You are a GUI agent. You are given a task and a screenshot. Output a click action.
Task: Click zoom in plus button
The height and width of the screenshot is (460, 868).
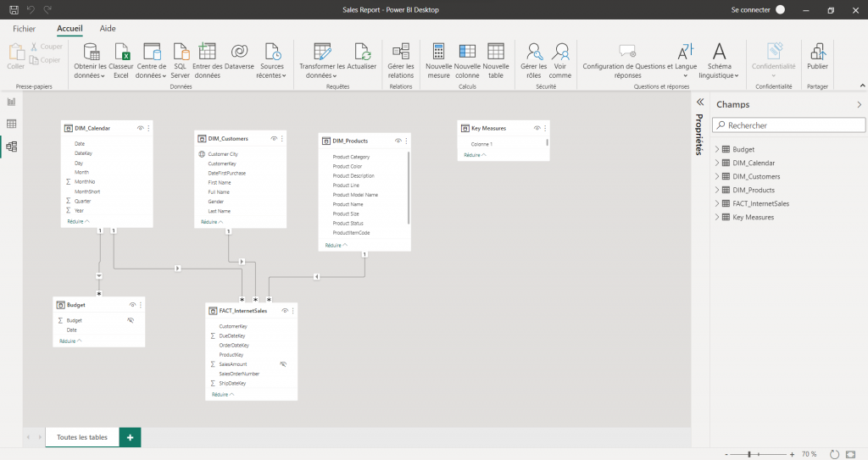[x=793, y=454]
